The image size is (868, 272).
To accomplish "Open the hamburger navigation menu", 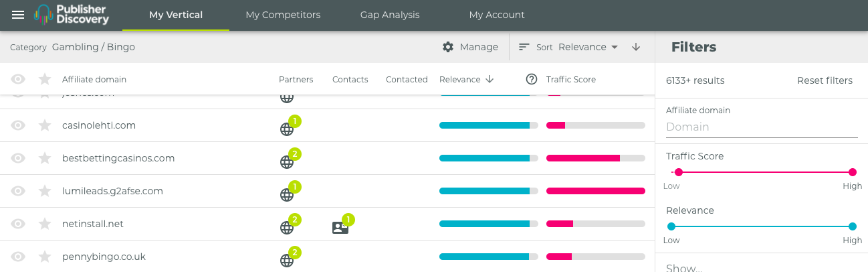I will (x=18, y=15).
